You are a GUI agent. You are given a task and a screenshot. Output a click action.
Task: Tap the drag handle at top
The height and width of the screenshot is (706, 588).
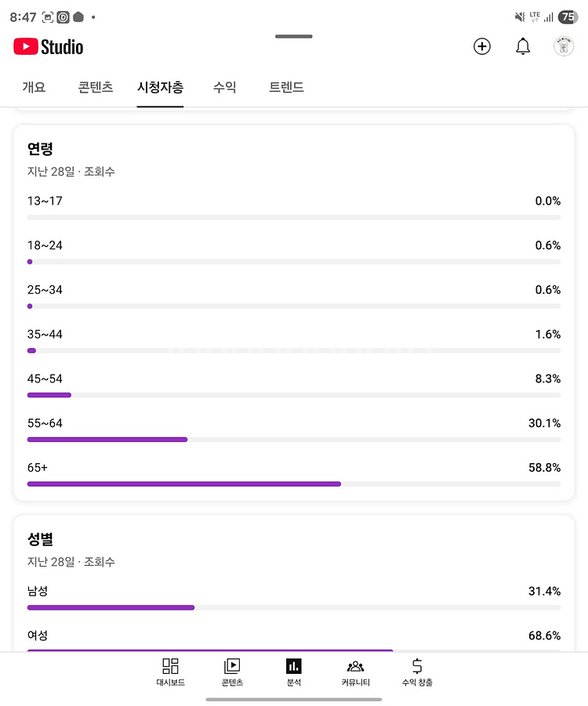(x=294, y=36)
